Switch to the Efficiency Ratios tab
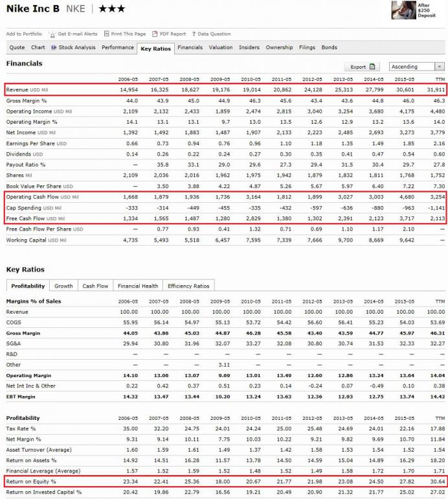 188,286
